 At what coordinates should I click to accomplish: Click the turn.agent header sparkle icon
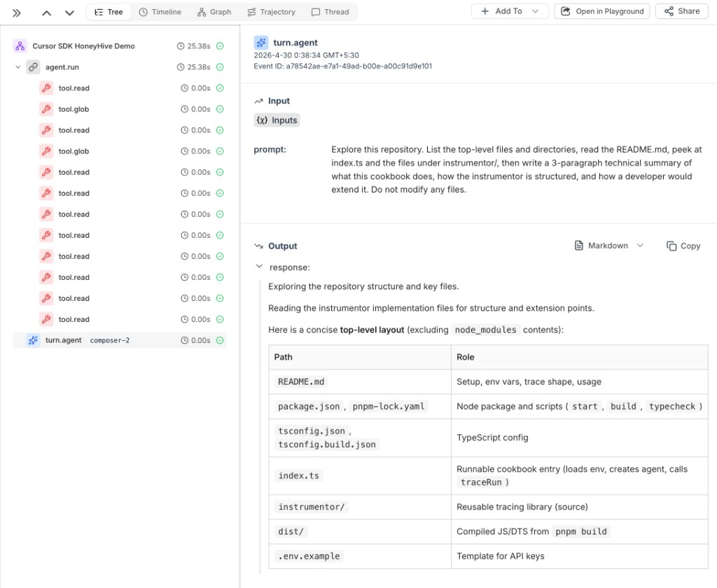point(261,43)
